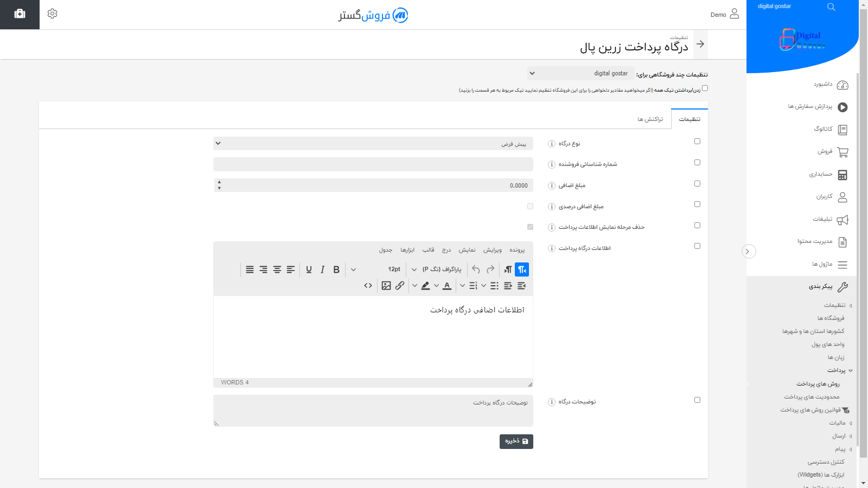Screen dimensions: 868x488
Task: Undo the last edit in the editor
Action: [476, 269]
